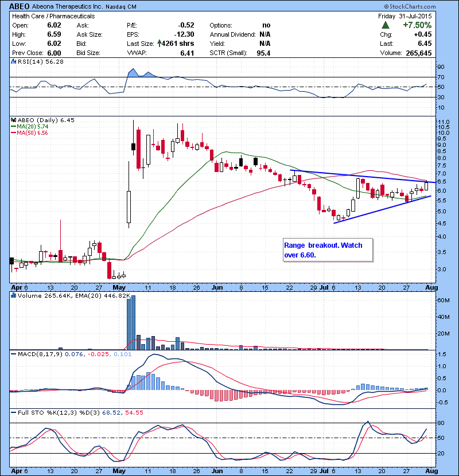Viewport: 459px width, 476px height.
Task: Click the Friday 31-Jul-2015 date label
Action: tap(404, 16)
